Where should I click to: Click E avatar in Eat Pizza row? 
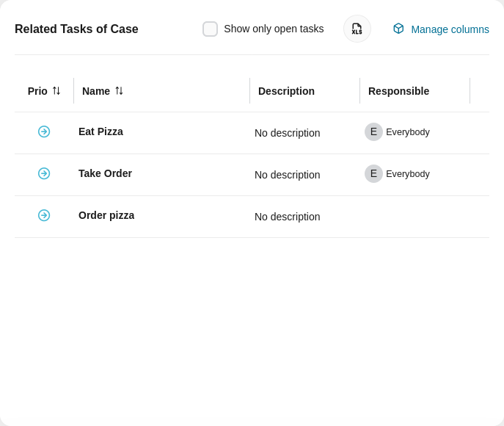(x=373, y=131)
